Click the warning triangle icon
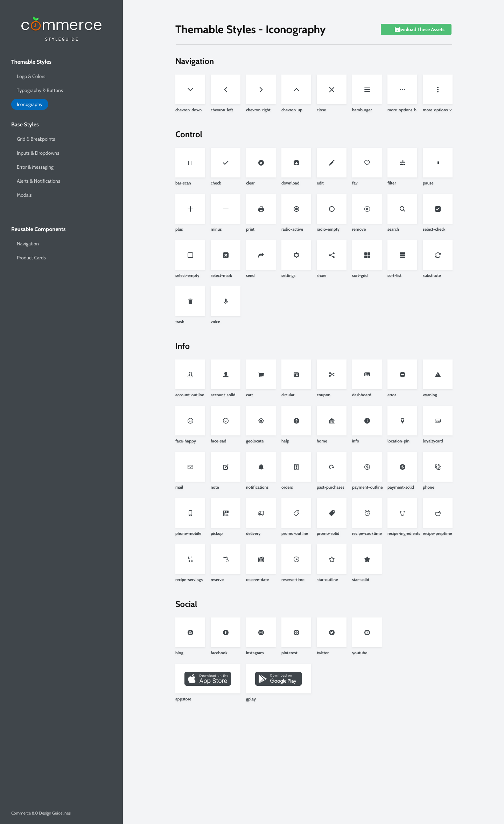504x824 pixels. [438, 375]
